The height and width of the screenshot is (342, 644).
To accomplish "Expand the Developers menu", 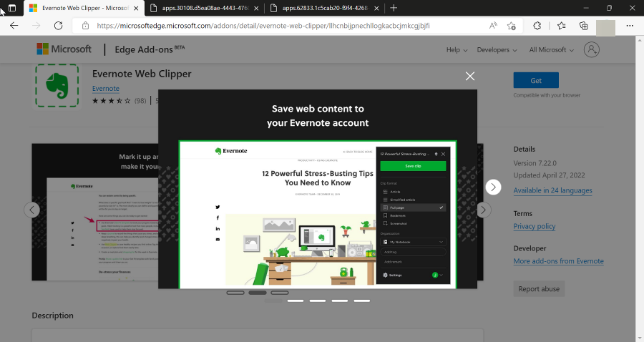I will [x=497, y=49].
